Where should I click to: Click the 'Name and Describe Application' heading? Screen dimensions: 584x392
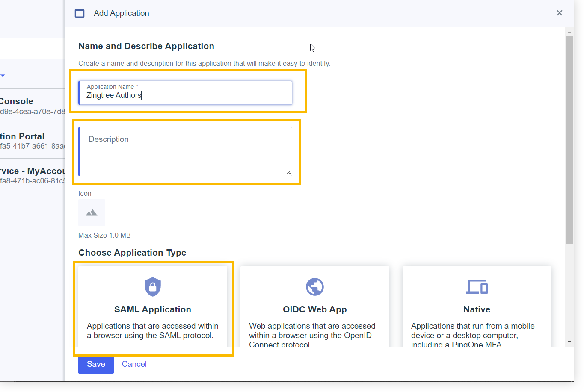[x=146, y=46]
